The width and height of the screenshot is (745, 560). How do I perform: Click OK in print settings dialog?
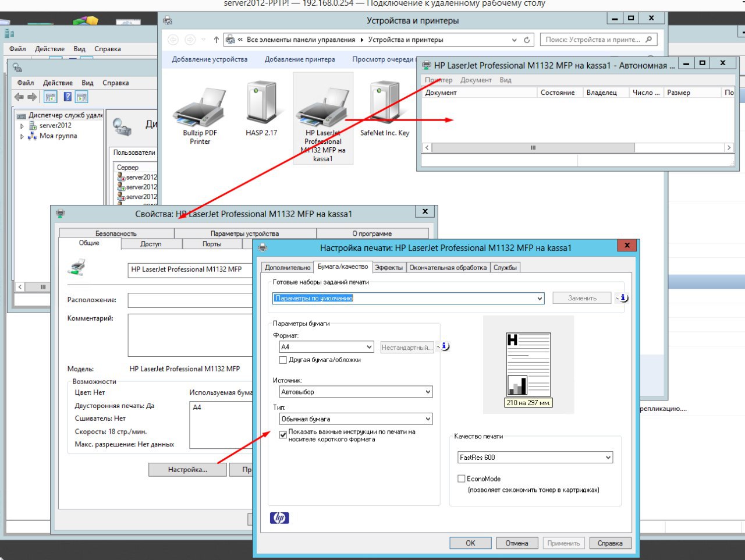pyautogui.click(x=470, y=543)
